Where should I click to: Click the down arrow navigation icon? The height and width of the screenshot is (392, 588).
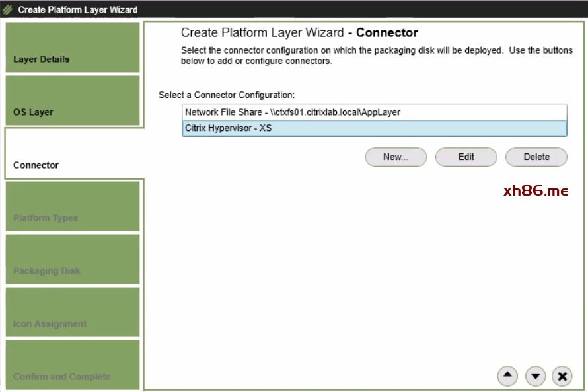[535, 376]
